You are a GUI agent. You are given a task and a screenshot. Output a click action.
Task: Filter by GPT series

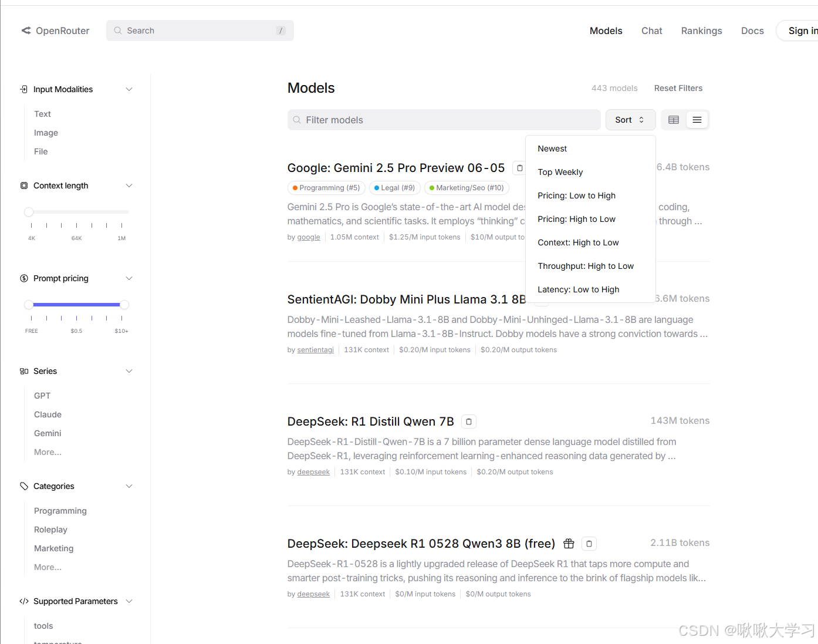[x=42, y=396]
